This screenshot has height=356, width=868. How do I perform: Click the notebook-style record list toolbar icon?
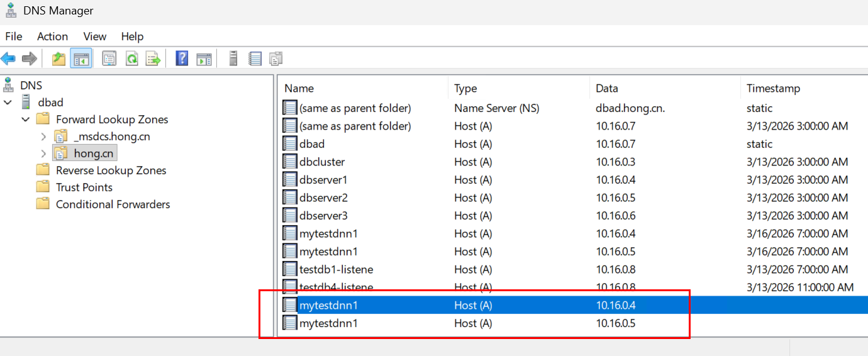coord(255,59)
